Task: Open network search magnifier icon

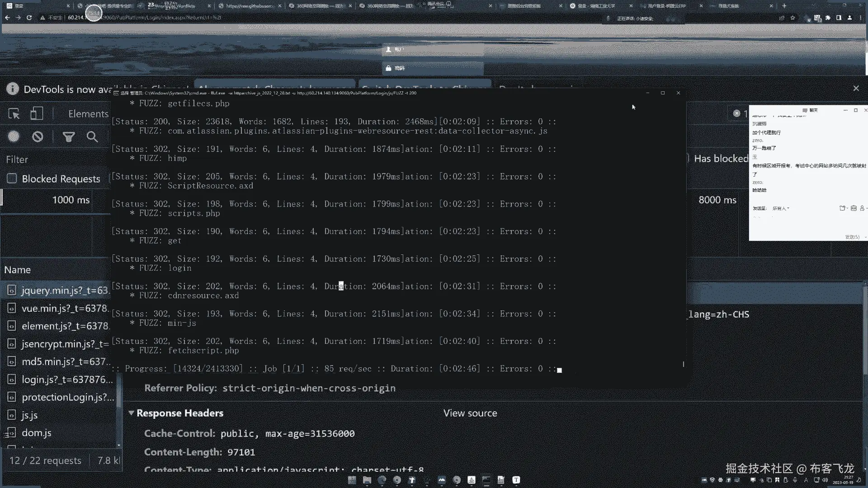Action: click(92, 137)
